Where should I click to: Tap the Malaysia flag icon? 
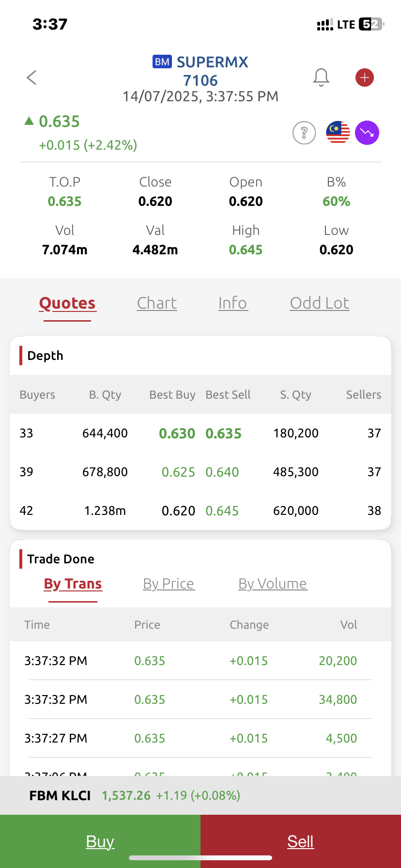[x=338, y=133]
